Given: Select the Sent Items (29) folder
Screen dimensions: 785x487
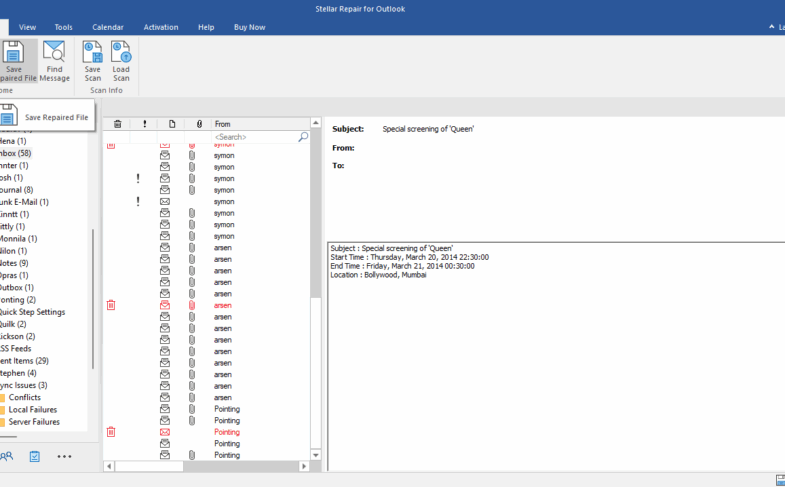Looking at the screenshot, I should click(24, 360).
